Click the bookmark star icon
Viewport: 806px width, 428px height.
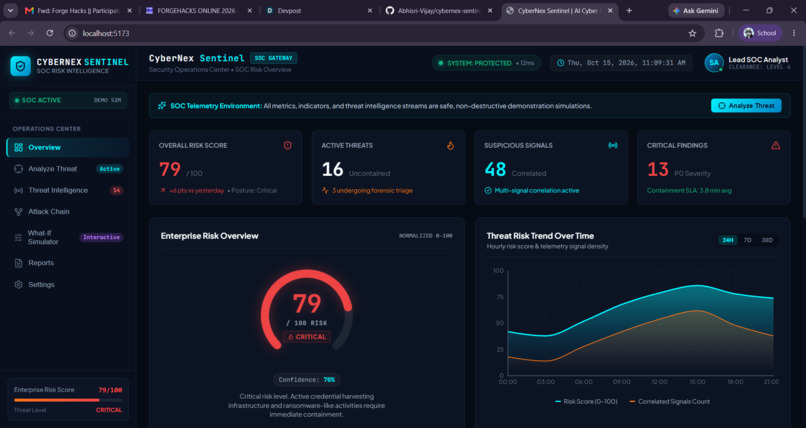(692, 33)
